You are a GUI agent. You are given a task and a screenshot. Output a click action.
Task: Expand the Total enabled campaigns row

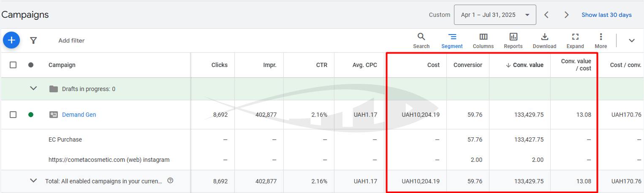(34, 181)
